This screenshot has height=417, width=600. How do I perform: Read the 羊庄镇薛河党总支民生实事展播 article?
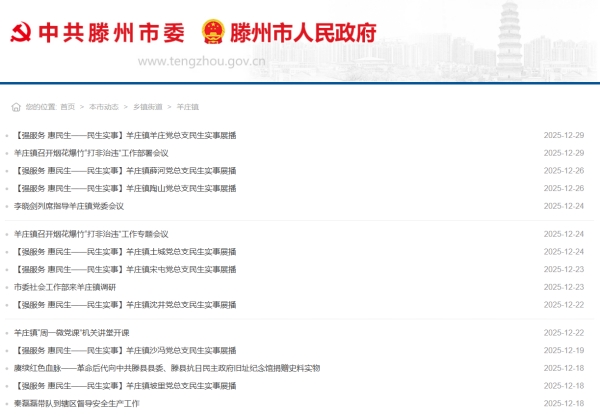click(125, 170)
